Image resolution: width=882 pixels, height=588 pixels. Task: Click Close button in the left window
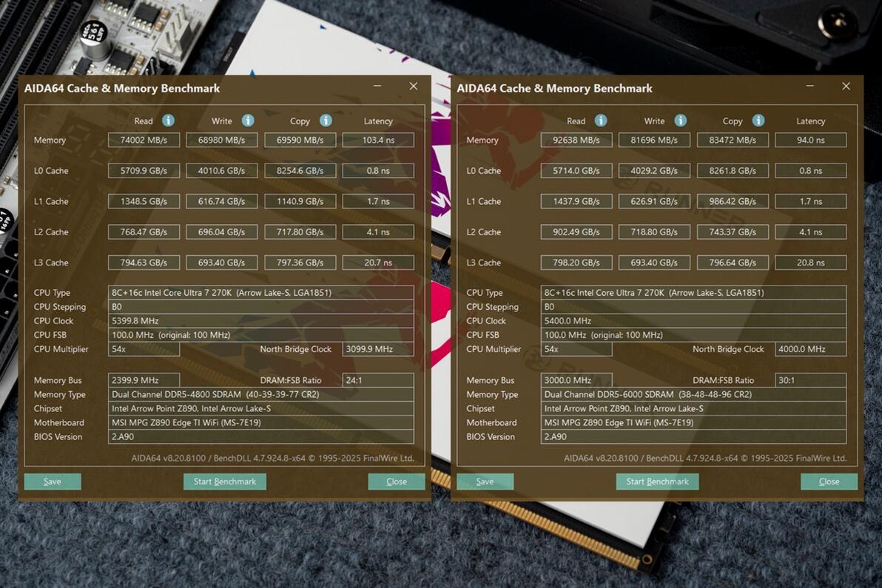click(397, 481)
